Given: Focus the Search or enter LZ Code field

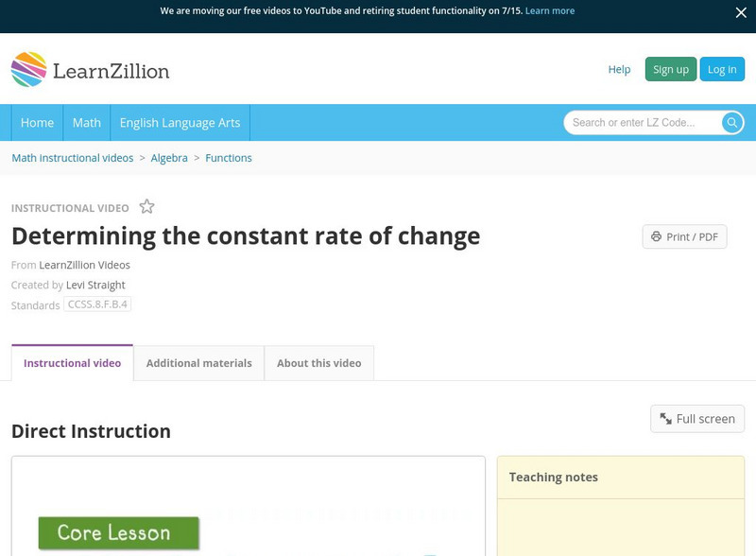Looking at the screenshot, I should pos(643,123).
